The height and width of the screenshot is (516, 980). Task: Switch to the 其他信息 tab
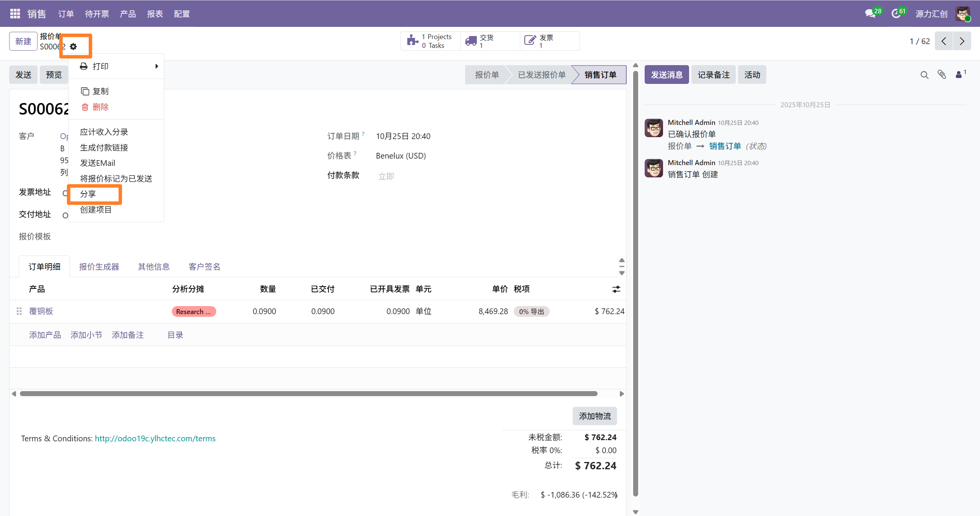coord(154,266)
